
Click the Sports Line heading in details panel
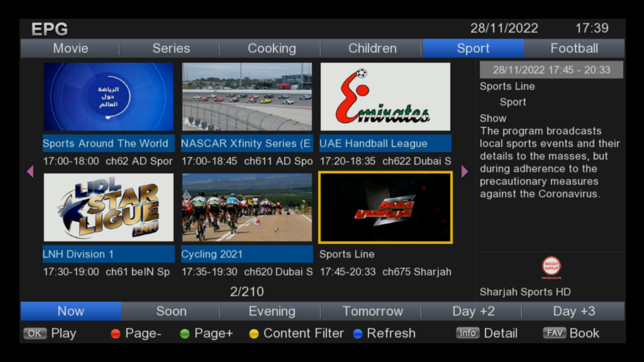tap(508, 86)
